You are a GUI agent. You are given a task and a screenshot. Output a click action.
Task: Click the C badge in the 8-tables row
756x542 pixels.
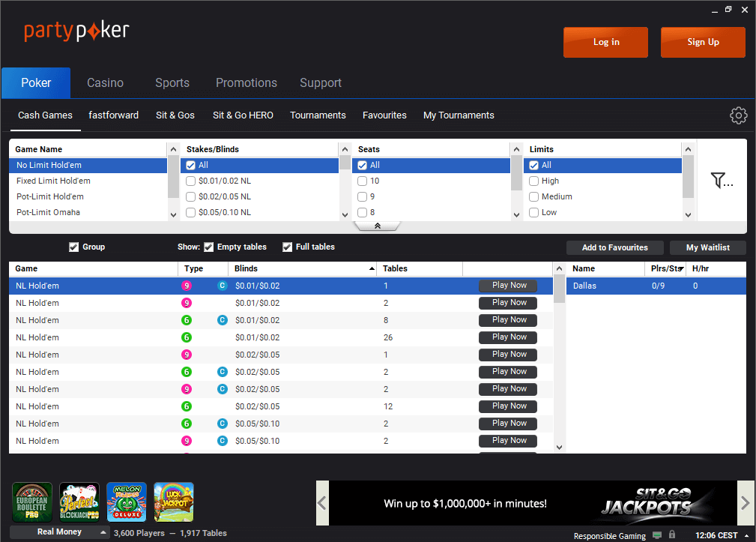[x=223, y=320]
